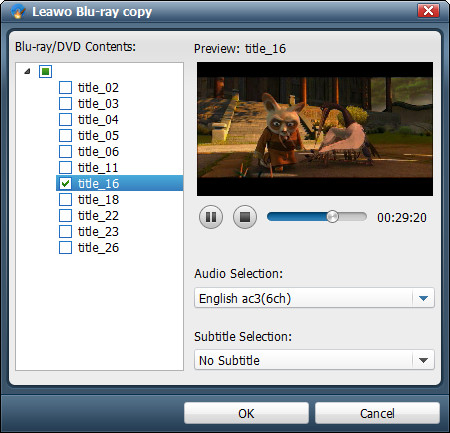Click the No Subtitle combo box
The image size is (450, 433).
pyautogui.click(x=314, y=360)
